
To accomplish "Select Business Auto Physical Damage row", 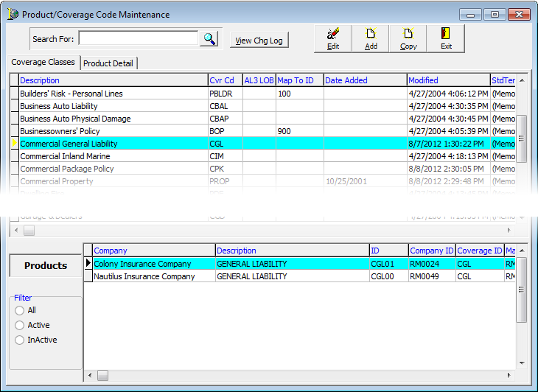I will point(262,119).
